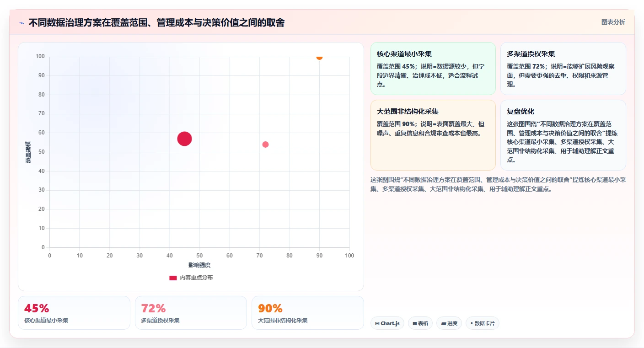This screenshot has height=348, width=644.
Task: Click the icon inside the 表格 tag
Action: point(415,323)
